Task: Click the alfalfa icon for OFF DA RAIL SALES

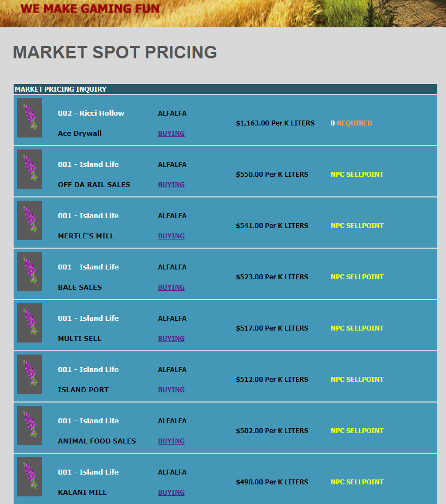Action: pos(29,169)
